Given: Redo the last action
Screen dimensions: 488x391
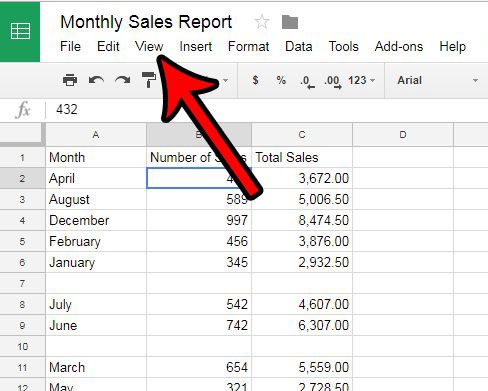Looking at the screenshot, I should click(x=123, y=80).
